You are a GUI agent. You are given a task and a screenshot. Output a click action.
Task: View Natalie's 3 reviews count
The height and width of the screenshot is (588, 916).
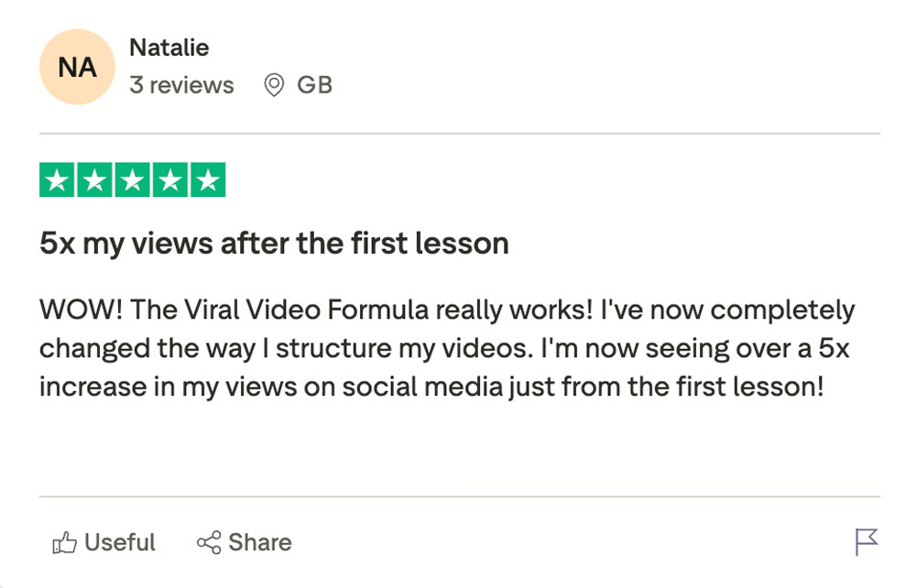181,85
